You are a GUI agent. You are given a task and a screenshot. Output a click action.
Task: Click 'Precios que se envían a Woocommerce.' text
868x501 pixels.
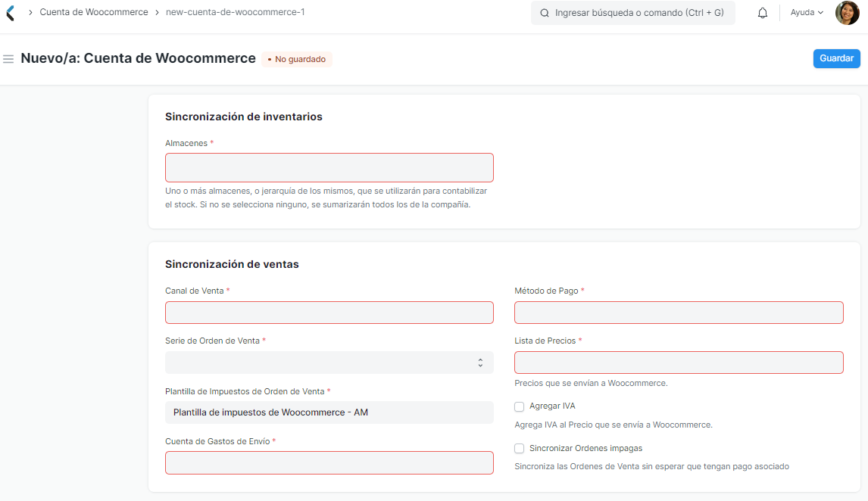591,383
